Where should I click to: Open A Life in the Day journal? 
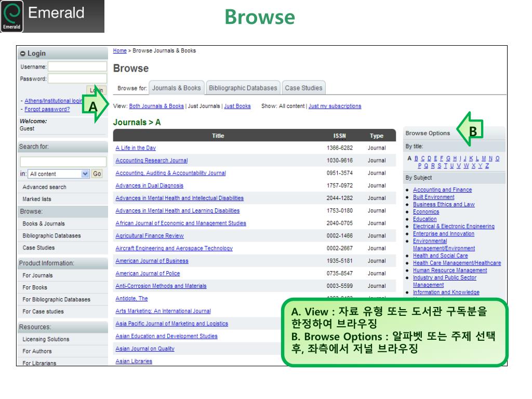click(x=136, y=148)
